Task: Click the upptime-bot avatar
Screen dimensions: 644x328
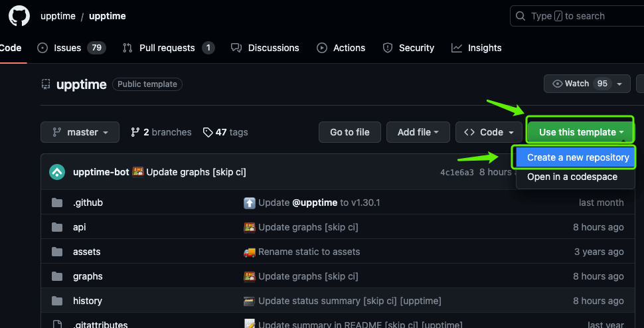Action: [x=57, y=172]
